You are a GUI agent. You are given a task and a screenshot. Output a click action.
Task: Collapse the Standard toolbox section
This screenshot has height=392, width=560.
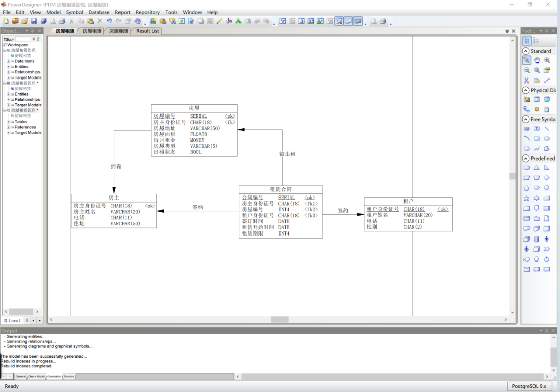[x=526, y=51]
